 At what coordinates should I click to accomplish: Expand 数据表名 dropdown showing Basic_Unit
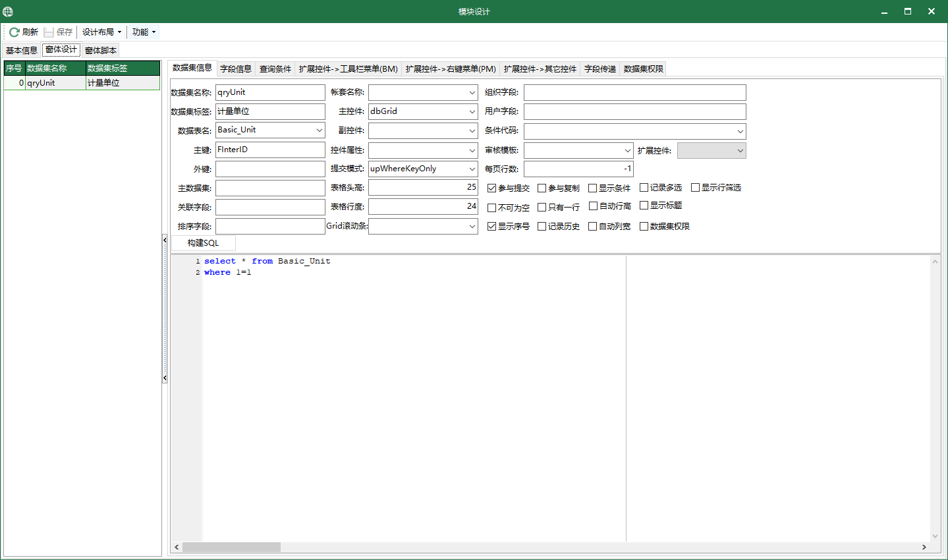[x=320, y=130]
